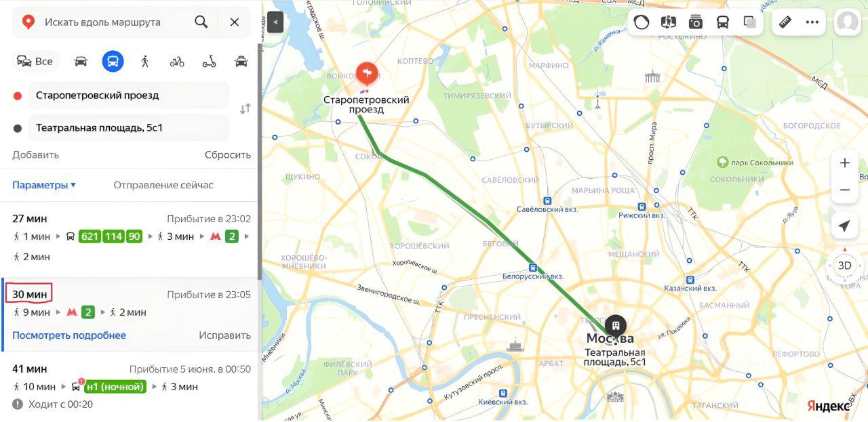Switch to the walking route icon
This screenshot has height=422, width=868.
144,62
